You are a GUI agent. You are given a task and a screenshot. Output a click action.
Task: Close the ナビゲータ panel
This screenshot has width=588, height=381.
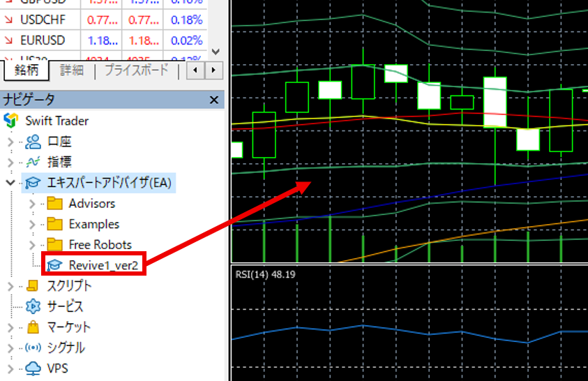[214, 100]
